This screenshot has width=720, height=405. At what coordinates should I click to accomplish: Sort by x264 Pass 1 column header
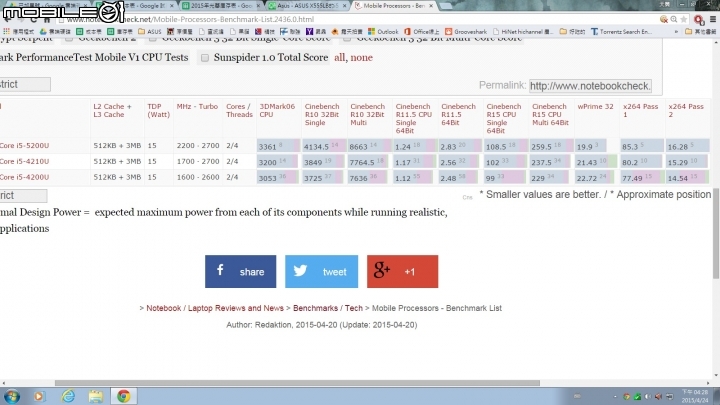(640, 110)
